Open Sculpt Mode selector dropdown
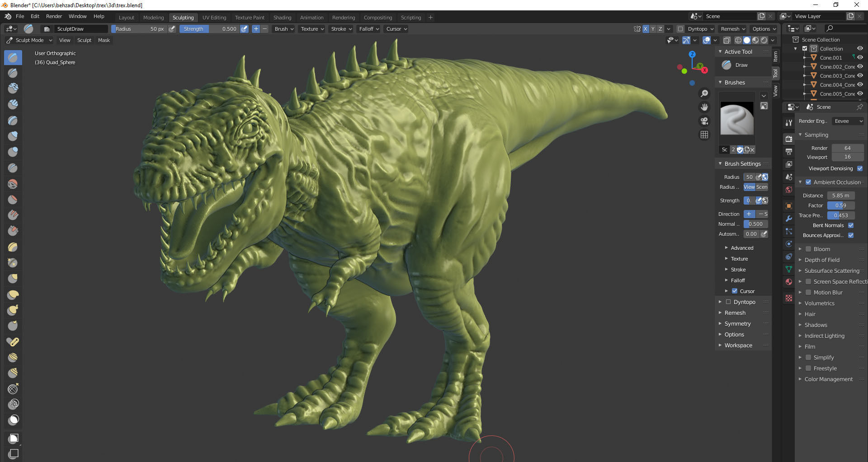The image size is (868, 462). coord(29,40)
